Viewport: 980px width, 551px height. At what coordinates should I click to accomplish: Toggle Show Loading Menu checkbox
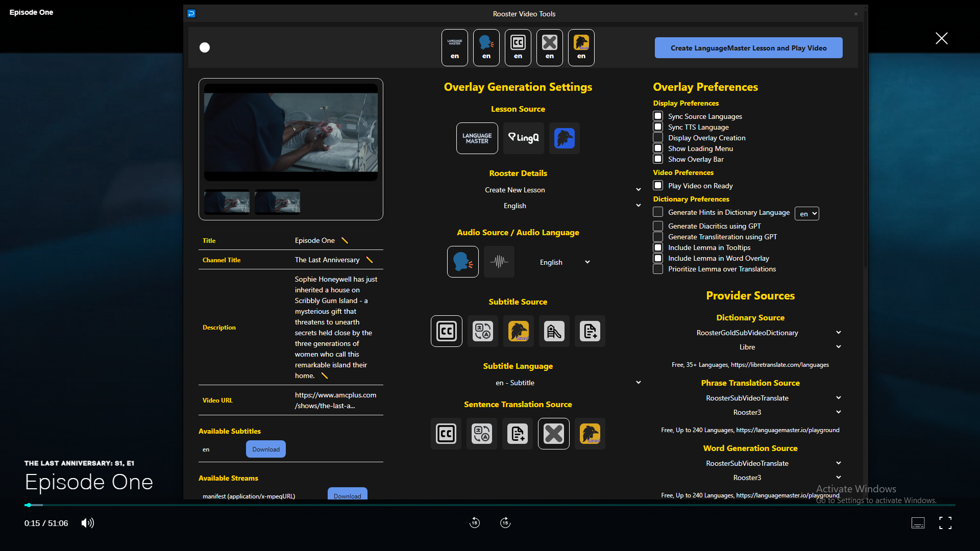(x=658, y=148)
